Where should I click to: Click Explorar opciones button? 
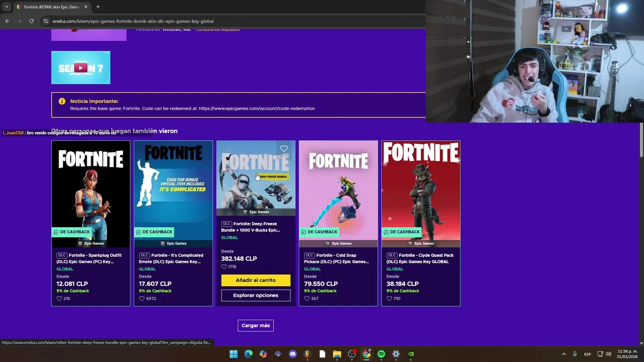(x=256, y=295)
